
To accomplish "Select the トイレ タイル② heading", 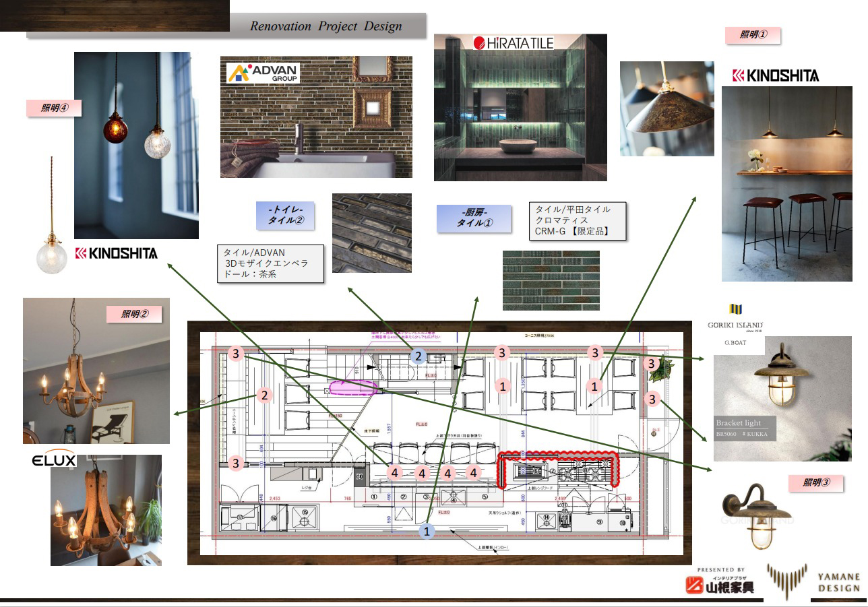I will pyautogui.click(x=285, y=215).
